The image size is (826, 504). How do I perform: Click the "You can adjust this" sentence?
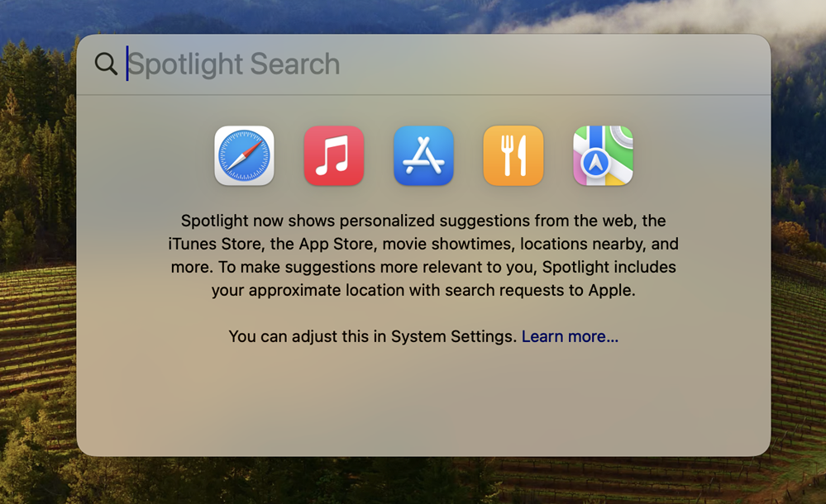[x=423, y=336]
